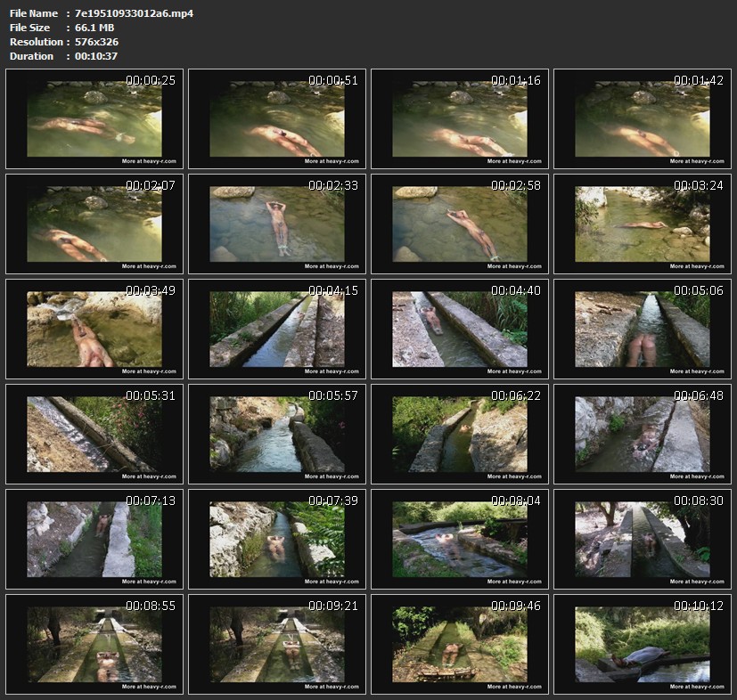The height and width of the screenshot is (700, 737).
Task: Open the thumbnail at 00:07:39
Action: [x=277, y=540]
